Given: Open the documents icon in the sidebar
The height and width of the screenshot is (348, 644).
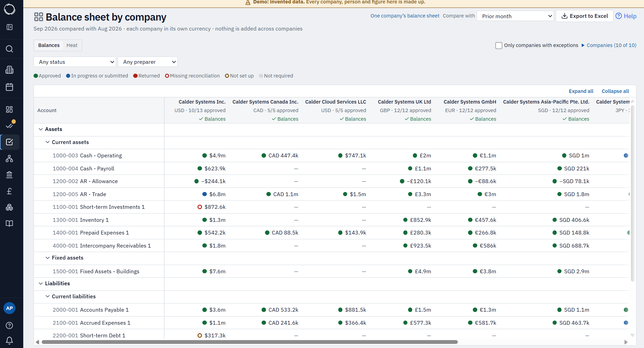Looking at the screenshot, I should (x=10, y=70).
